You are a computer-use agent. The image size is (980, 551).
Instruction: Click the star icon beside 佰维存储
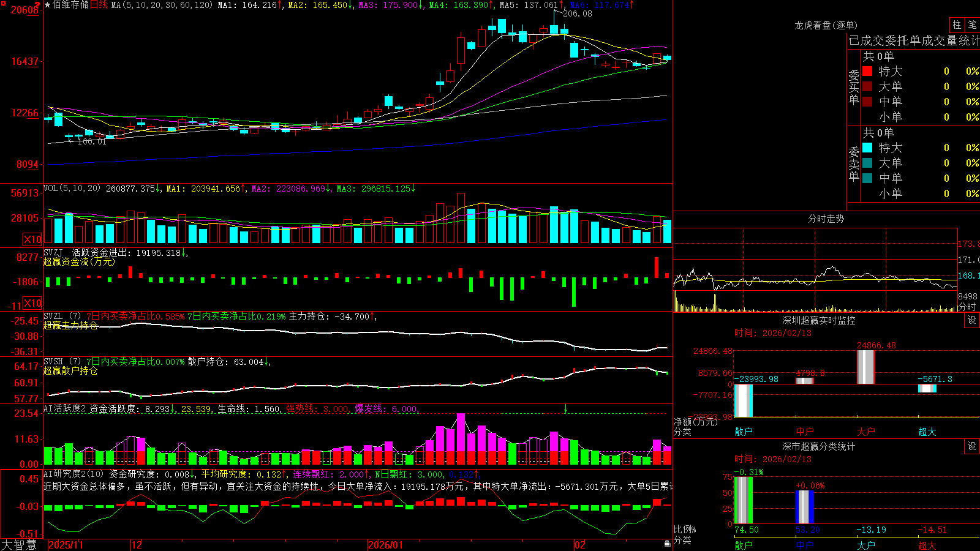(48, 5)
